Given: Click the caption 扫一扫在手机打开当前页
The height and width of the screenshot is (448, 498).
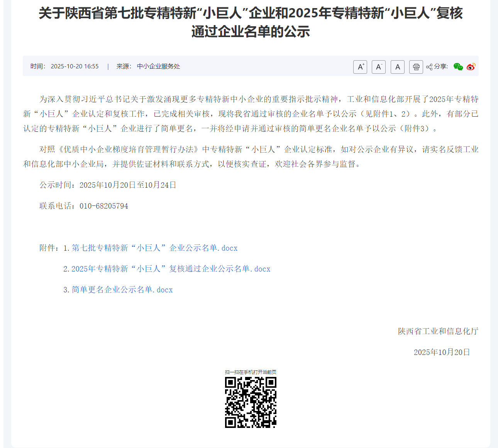Looking at the screenshot, I should pos(251,372).
